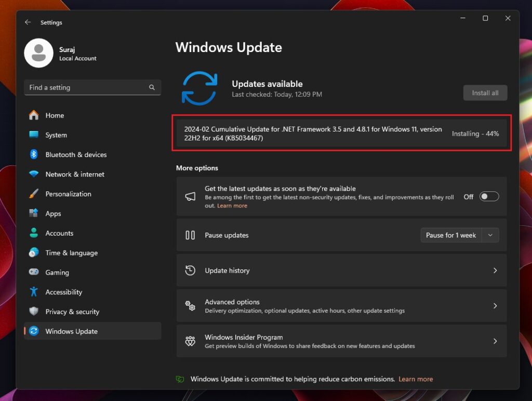Click the System monitor icon
532x401 pixels.
pyautogui.click(x=34, y=135)
